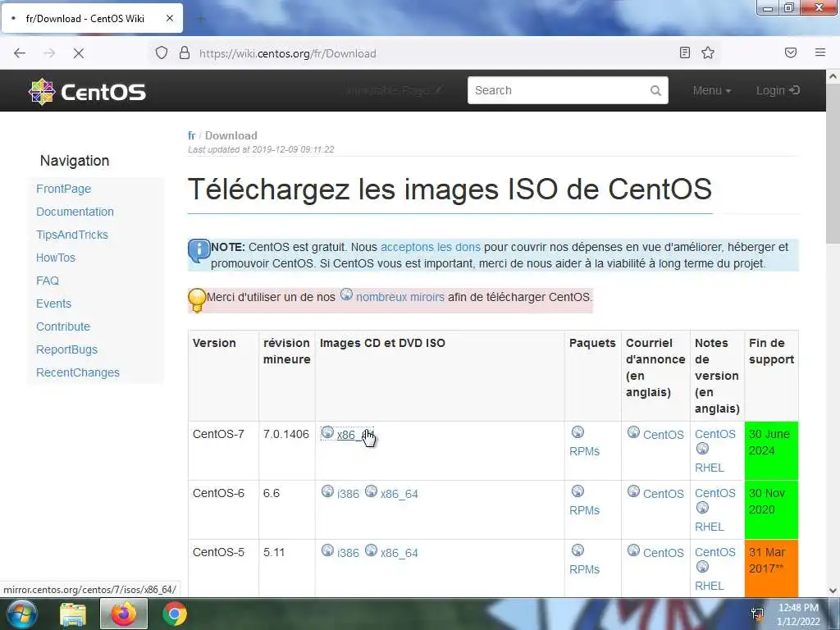The height and width of the screenshot is (630, 840).
Task: Open CentOS announcement mail for CentOS-5
Action: click(x=663, y=552)
